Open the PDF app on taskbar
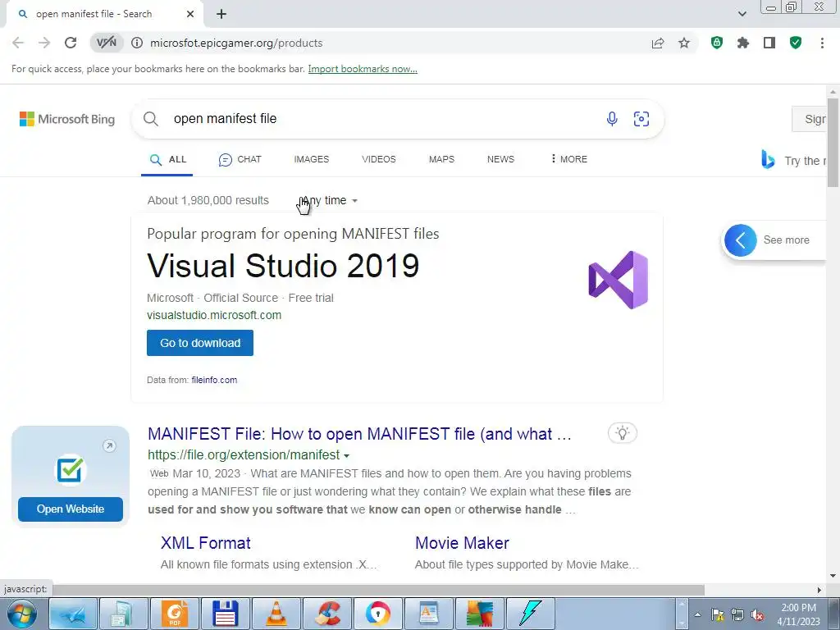 click(175, 614)
